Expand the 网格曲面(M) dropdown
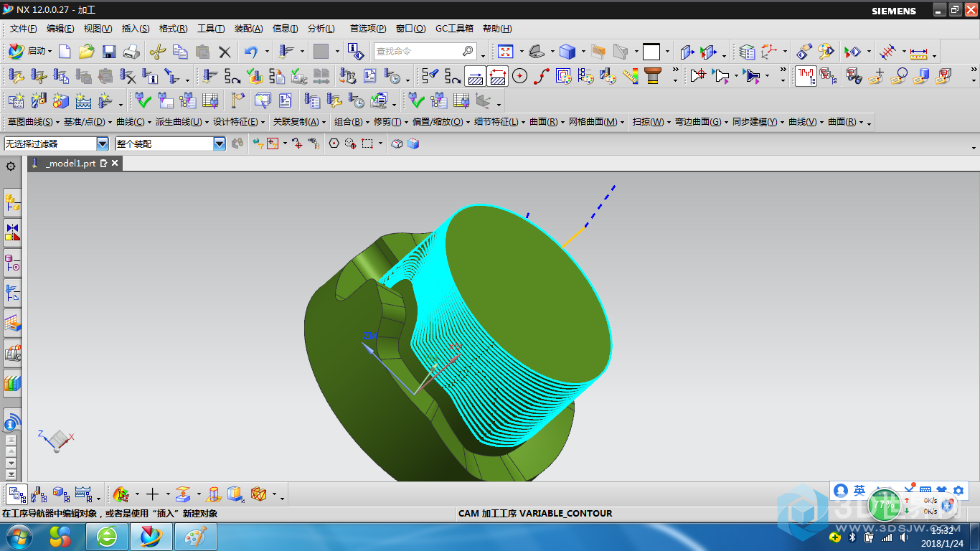The image size is (980, 551). click(622, 123)
